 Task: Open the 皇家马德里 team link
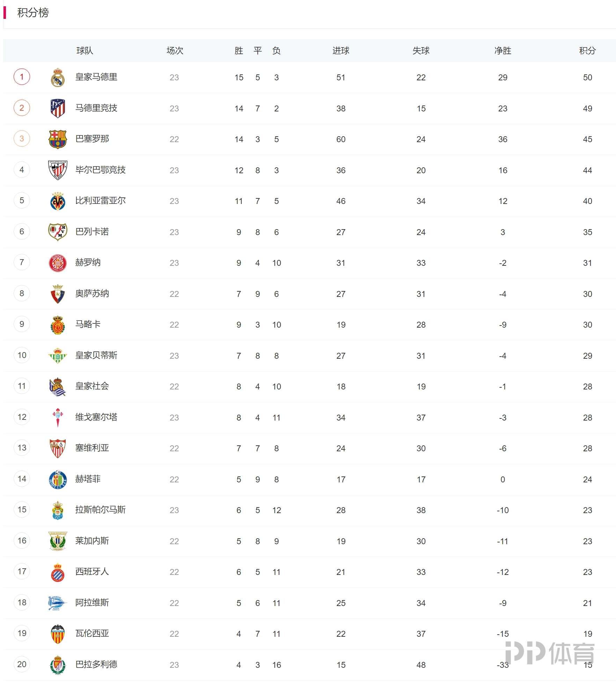(x=96, y=77)
